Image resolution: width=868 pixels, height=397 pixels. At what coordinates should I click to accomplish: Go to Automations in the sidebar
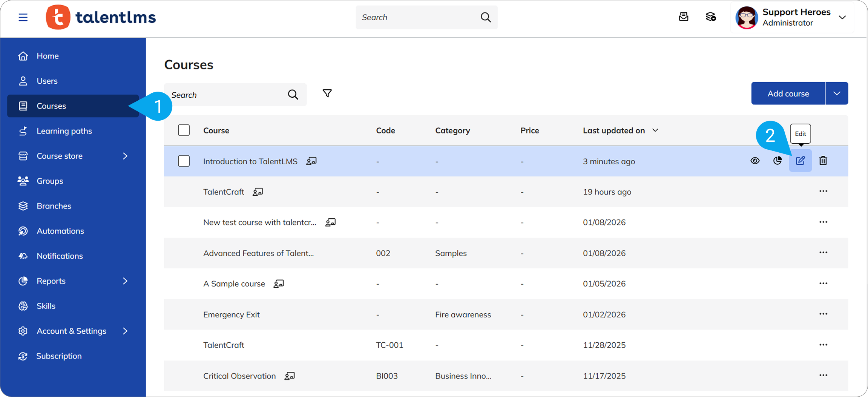pyautogui.click(x=60, y=231)
